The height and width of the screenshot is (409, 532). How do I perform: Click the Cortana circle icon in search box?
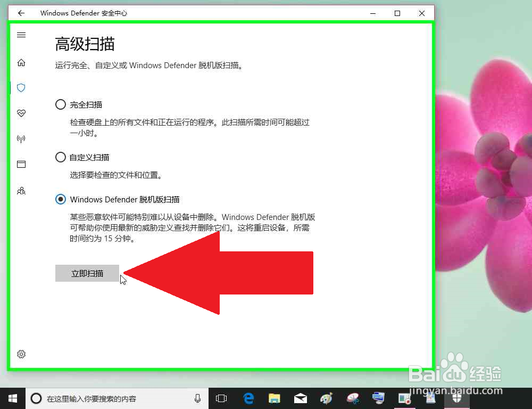[36, 398]
